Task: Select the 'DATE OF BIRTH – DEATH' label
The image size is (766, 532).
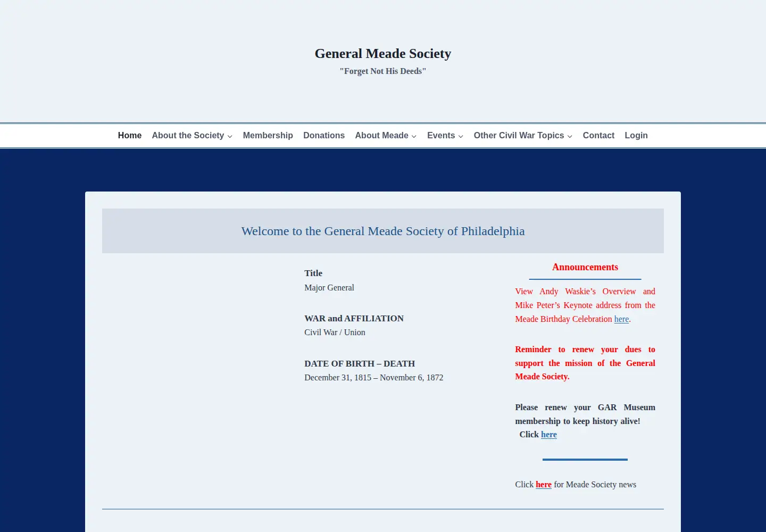Action: pyautogui.click(x=360, y=364)
